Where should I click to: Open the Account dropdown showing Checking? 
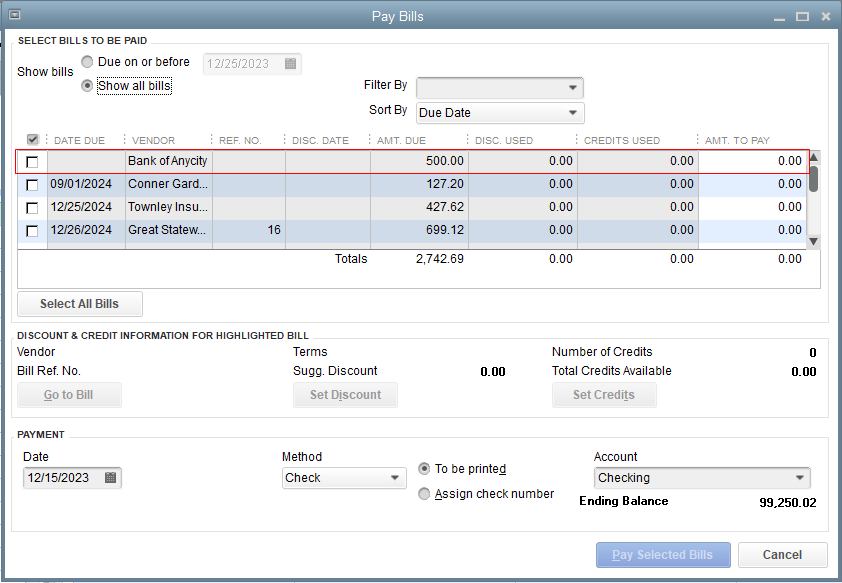pyautogui.click(x=700, y=478)
